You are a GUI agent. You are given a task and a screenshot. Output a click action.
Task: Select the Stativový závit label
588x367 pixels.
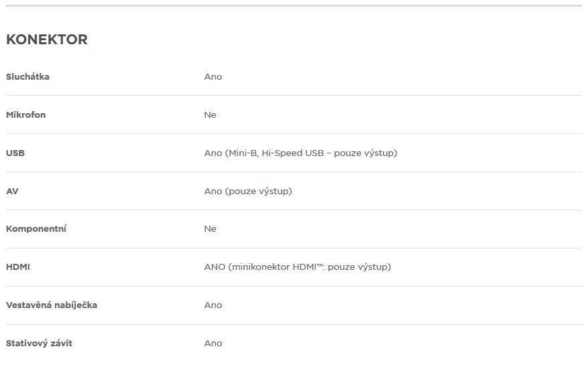(x=39, y=343)
